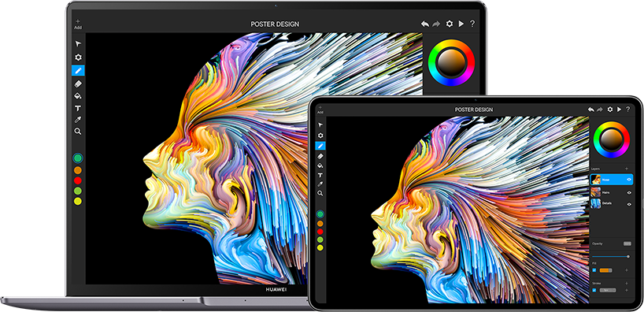Pick the Paint Bucket tool on tablet
The width and height of the screenshot is (644, 312).
coord(320,165)
